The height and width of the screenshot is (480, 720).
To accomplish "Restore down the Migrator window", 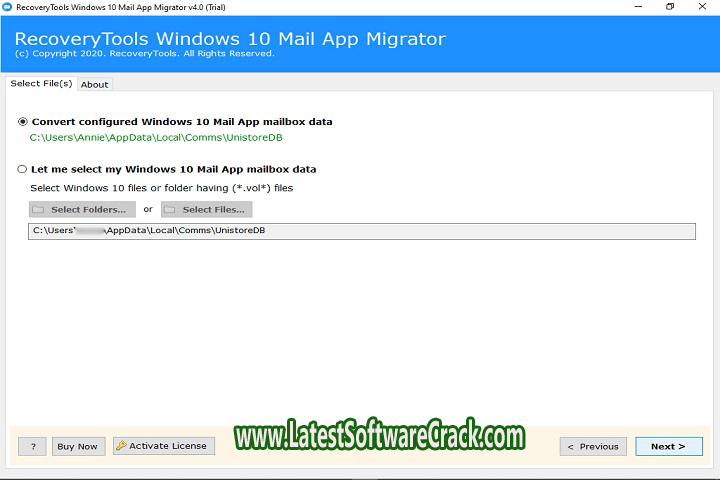I will (x=670, y=6).
